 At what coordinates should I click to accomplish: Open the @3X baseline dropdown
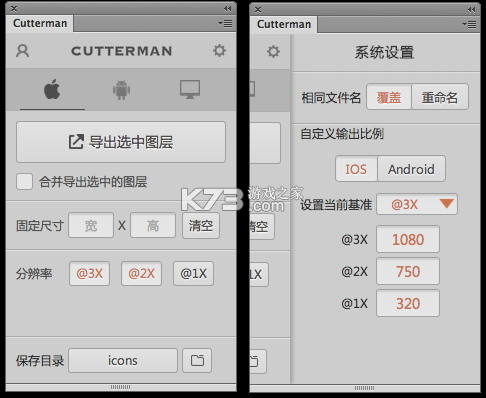(417, 204)
